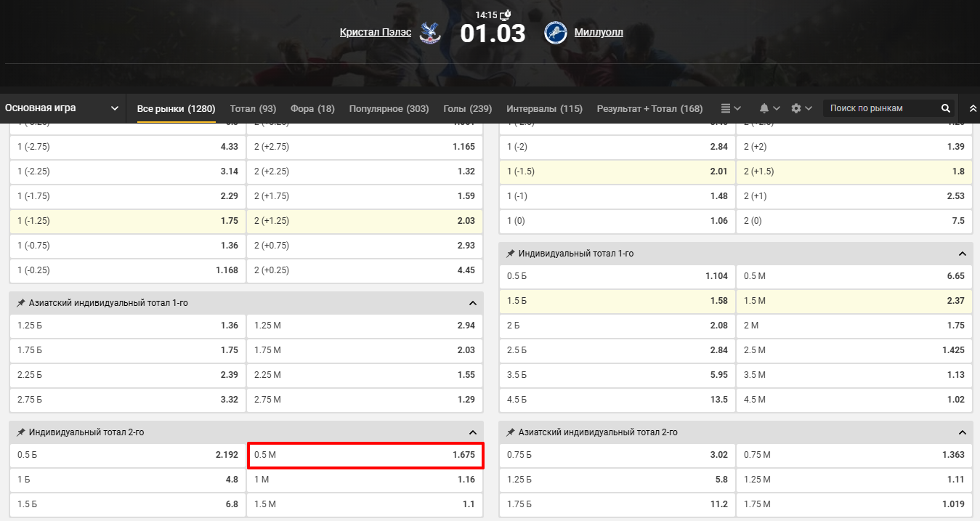The width and height of the screenshot is (980, 521).
Task: Open the Основная игра dropdown
Action: pos(62,108)
